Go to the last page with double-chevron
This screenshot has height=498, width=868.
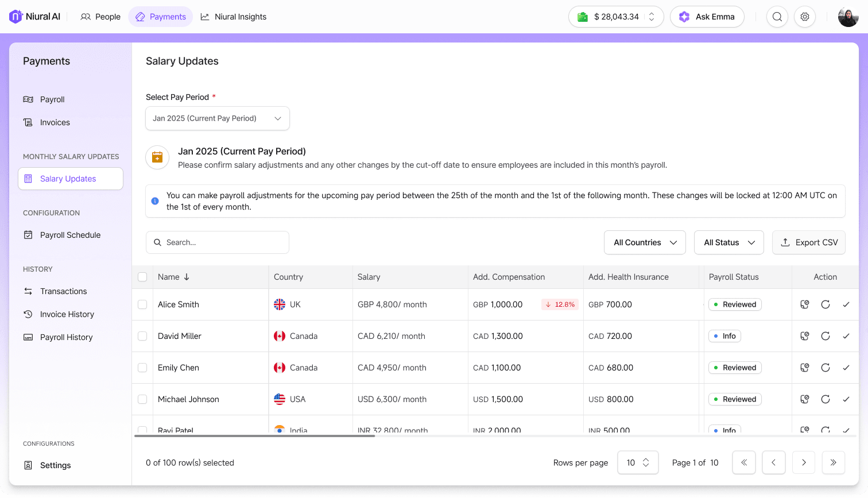pos(834,462)
